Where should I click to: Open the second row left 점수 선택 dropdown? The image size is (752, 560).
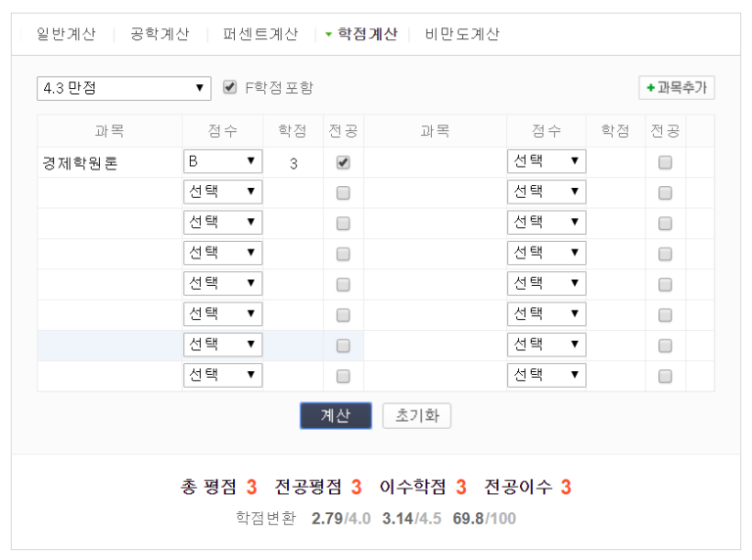222,192
